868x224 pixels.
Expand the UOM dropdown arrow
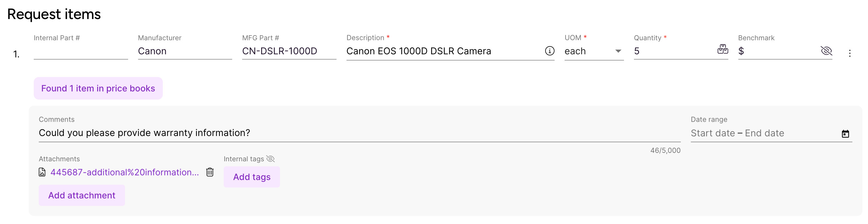pos(618,51)
